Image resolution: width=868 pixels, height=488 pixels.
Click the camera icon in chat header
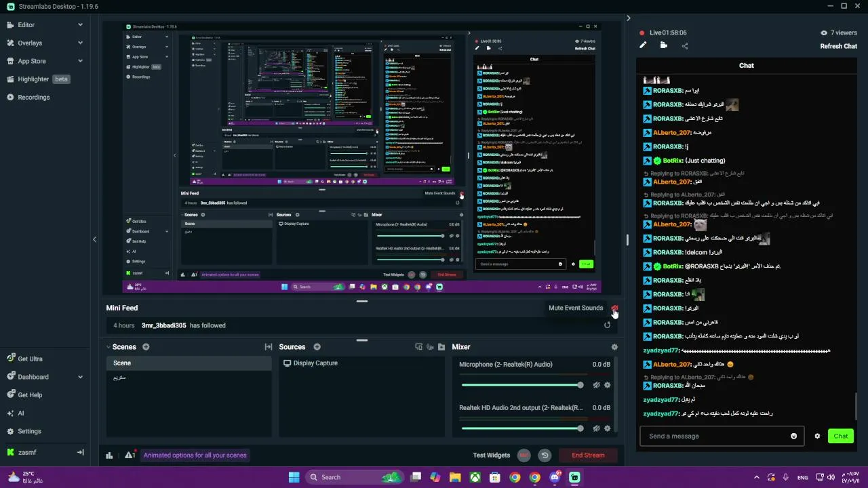(x=664, y=45)
